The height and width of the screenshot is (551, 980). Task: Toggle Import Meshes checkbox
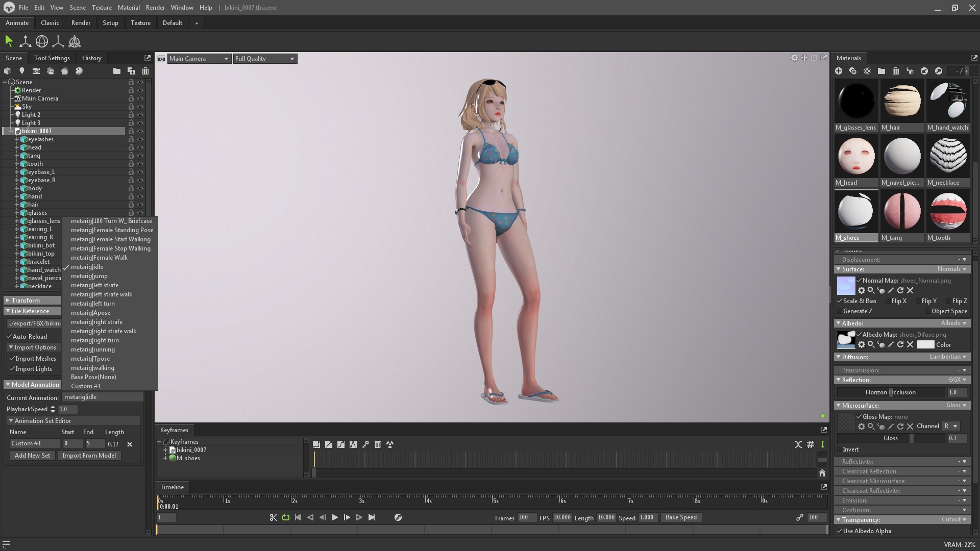click(12, 359)
